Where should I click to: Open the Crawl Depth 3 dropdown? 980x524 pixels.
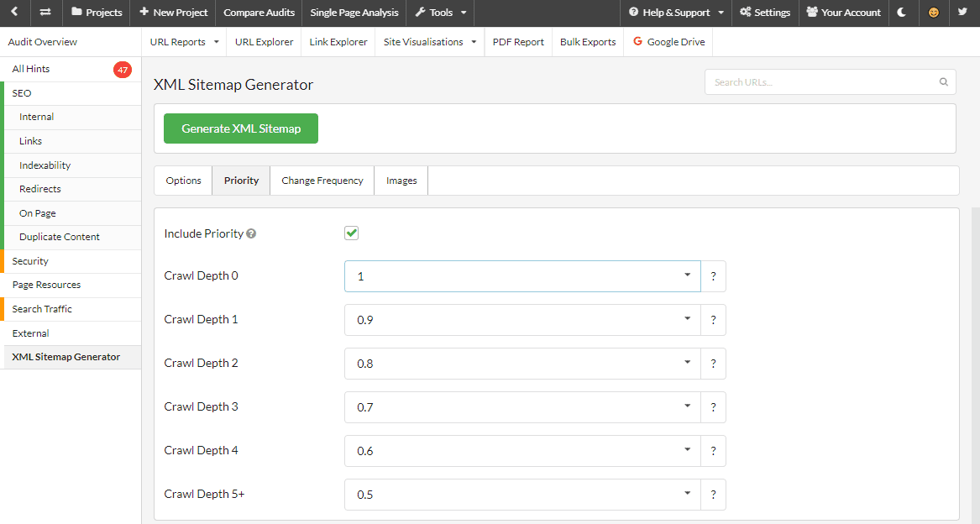pos(522,407)
